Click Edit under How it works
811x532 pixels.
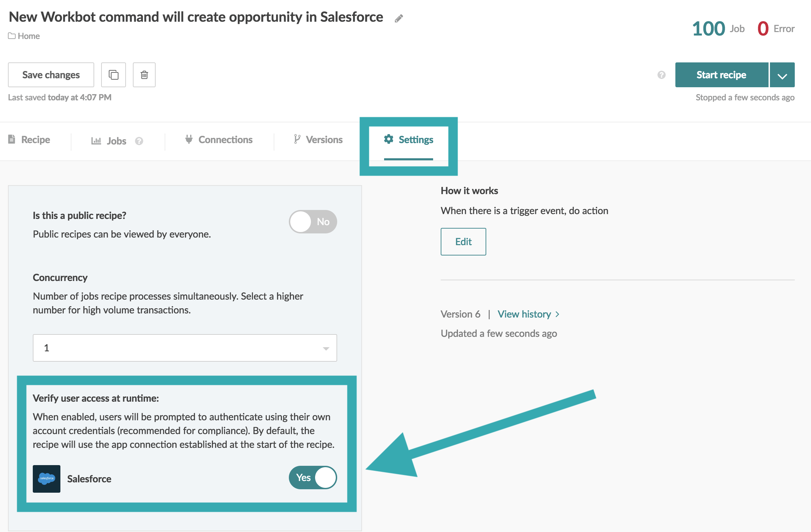[463, 242]
